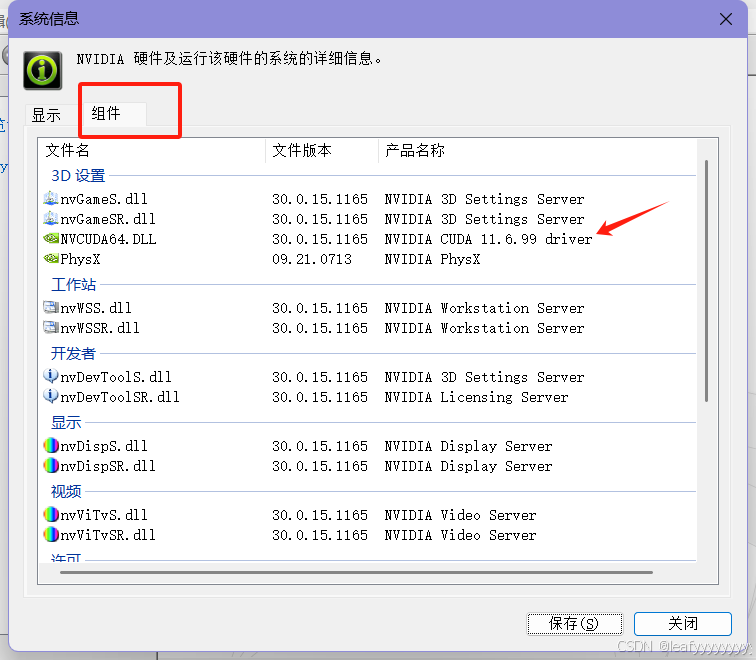Click version 30.0.15.1165 of nvViTvSR.dll

pos(320,535)
